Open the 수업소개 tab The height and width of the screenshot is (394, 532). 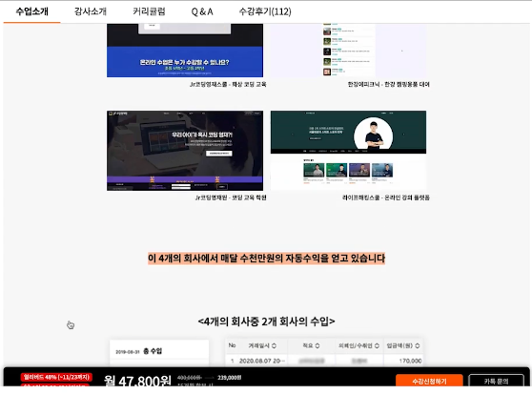[31, 11]
